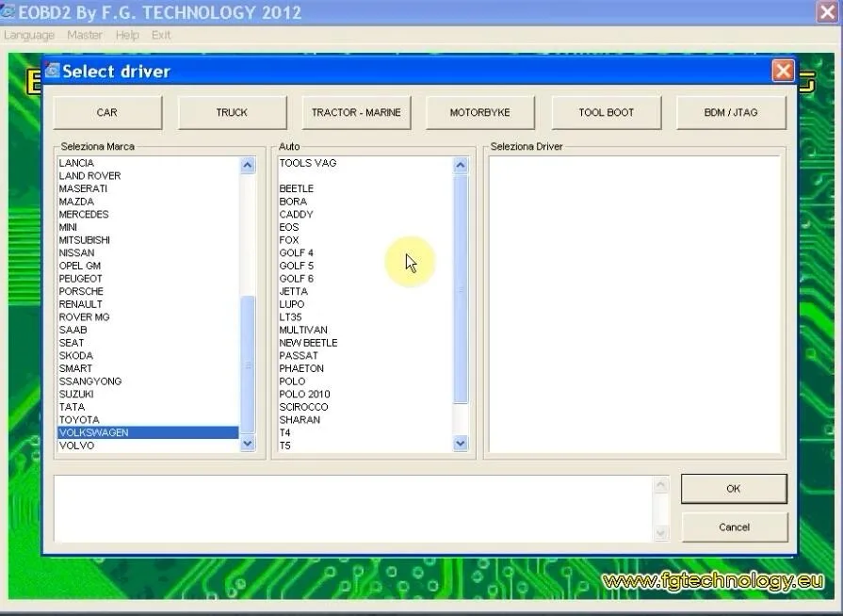The height and width of the screenshot is (616, 843).
Task: Click the CAR category button
Action: [107, 112]
